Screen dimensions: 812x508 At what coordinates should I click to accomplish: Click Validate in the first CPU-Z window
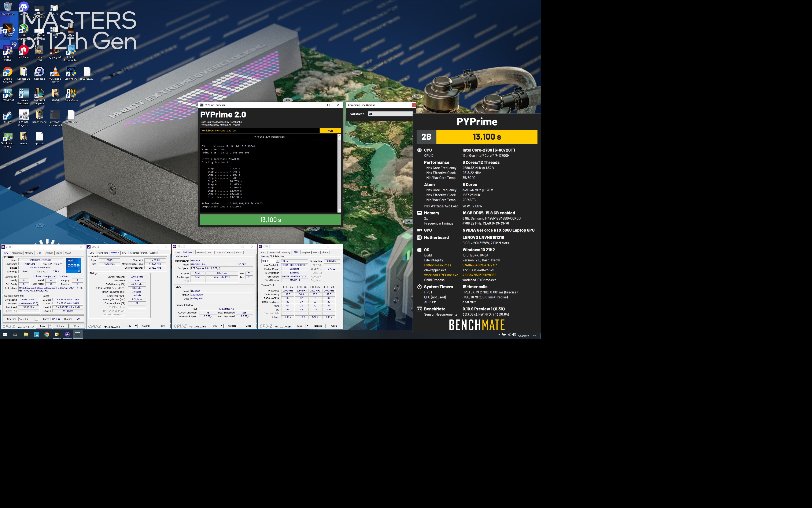coord(60,326)
